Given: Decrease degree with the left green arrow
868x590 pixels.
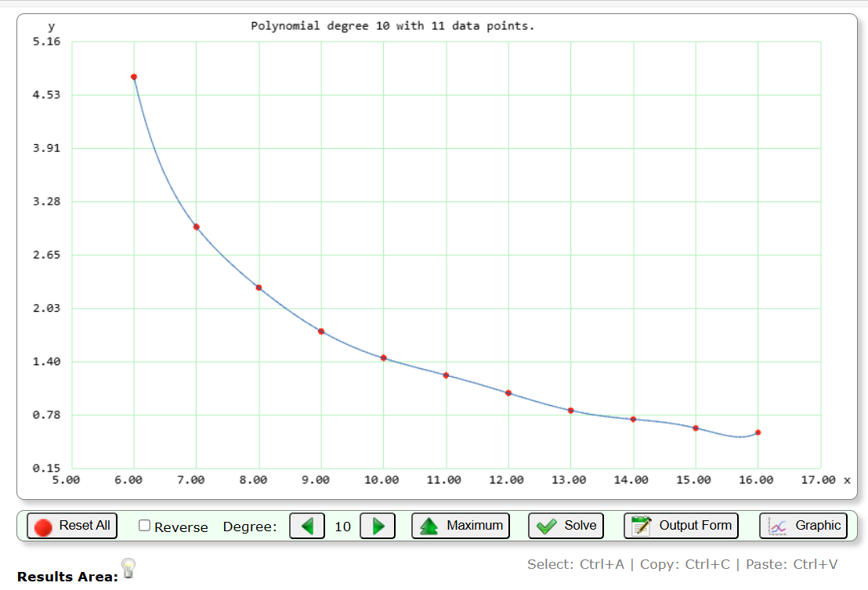Looking at the screenshot, I should click(307, 526).
